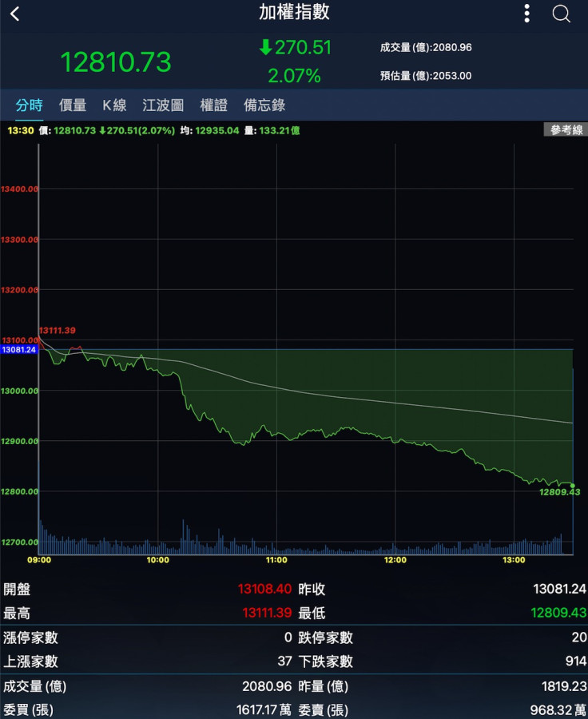This screenshot has height=719, width=588.
Task: Switch to the 價量 tab
Action: point(73,105)
